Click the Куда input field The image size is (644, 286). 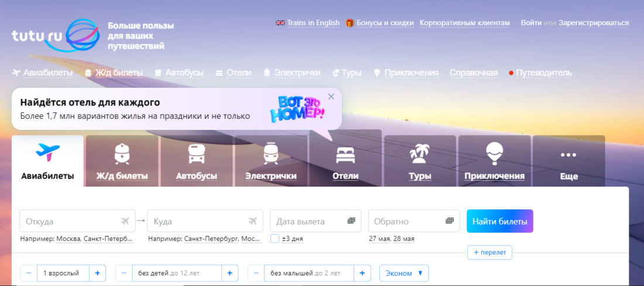tap(205, 221)
